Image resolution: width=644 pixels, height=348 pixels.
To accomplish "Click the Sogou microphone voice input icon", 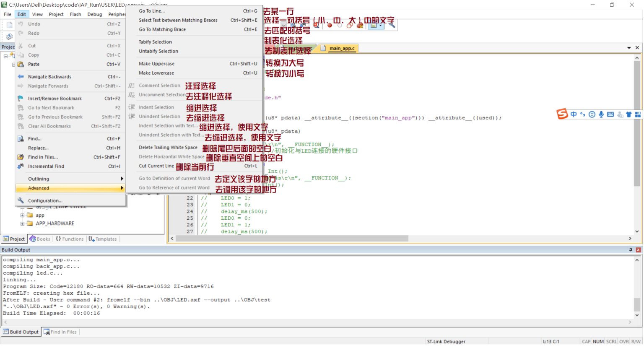I will [x=601, y=114].
